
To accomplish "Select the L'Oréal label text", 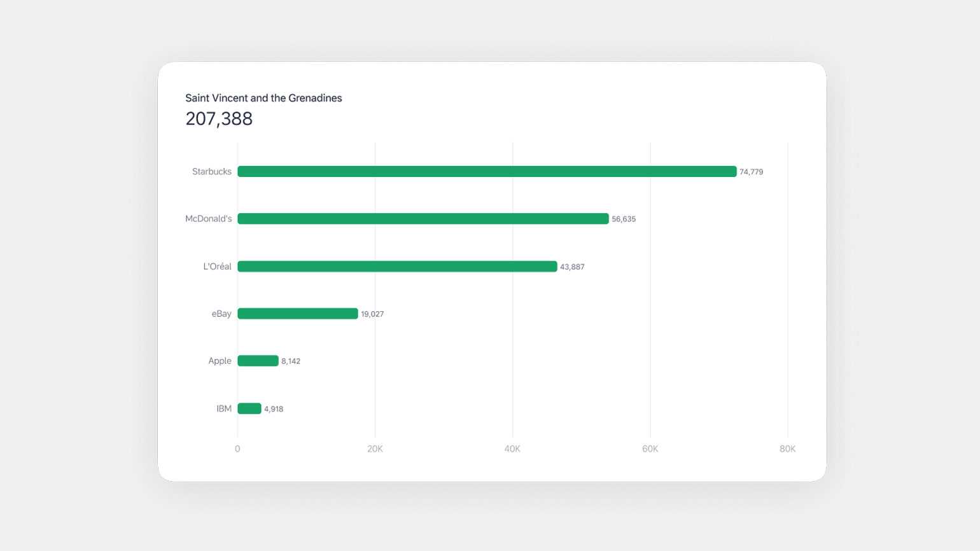I will 217,267.
